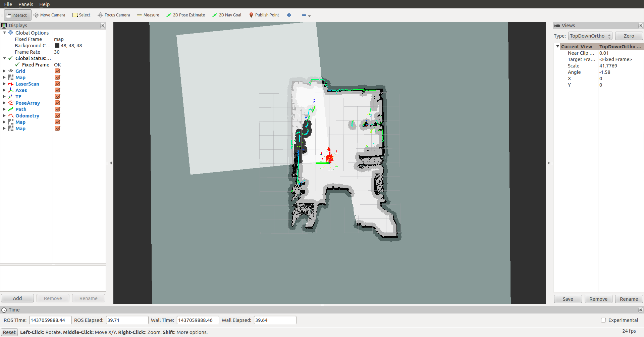The image size is (644, 337).
Task: Select the 2D Pose Estimate tool
Action: click(186, 15)
